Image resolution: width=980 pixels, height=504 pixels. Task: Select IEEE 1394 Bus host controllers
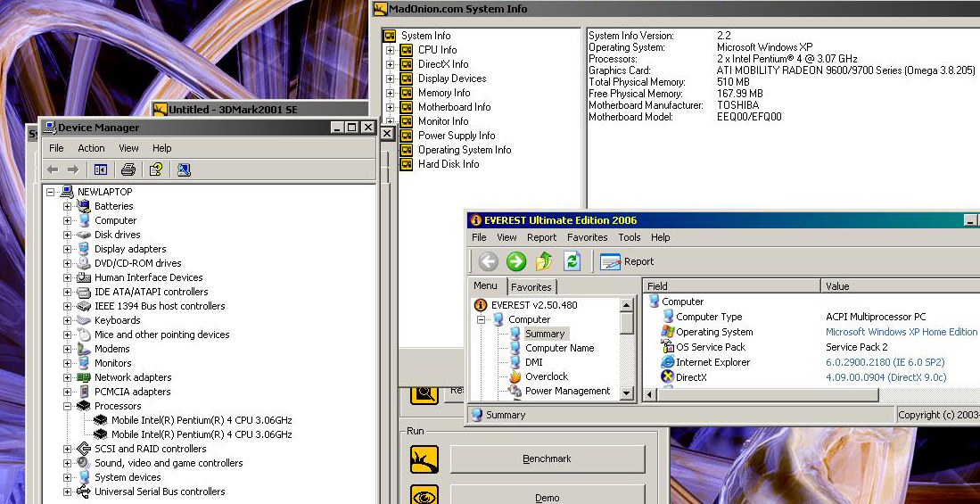pyautogui.click(x=160, y=306)
